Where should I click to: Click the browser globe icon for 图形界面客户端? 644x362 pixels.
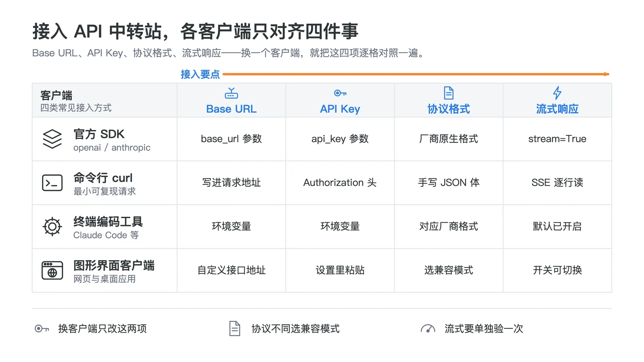[x=52, y=270]
